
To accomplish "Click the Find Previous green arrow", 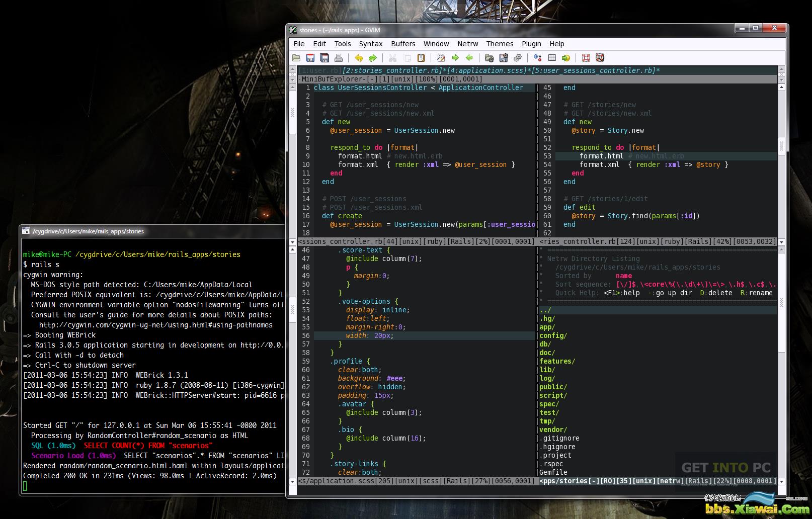I will click(469, 58).
